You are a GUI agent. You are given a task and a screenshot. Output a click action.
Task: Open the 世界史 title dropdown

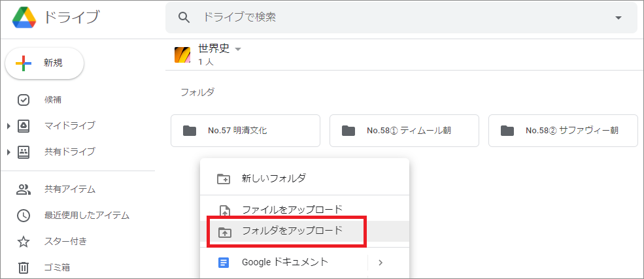coord(238,49)
